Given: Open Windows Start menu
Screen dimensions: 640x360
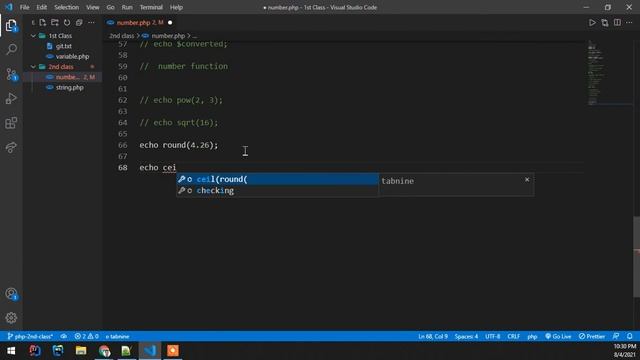Looking at the screenshot, I should (11, 351).
